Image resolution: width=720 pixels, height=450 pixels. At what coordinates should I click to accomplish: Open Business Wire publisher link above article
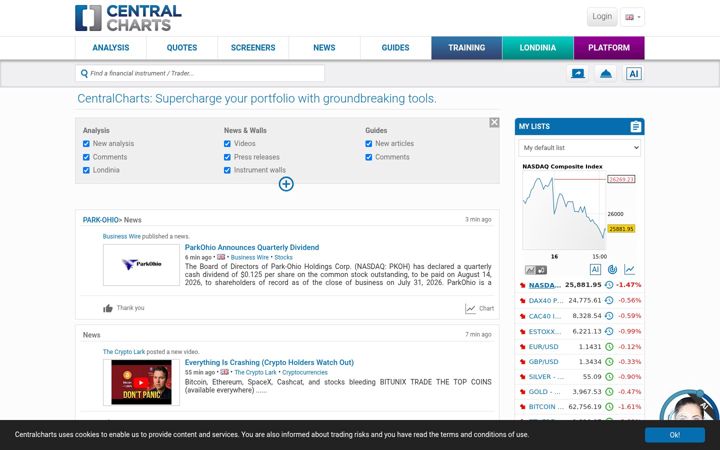(122, 236)
